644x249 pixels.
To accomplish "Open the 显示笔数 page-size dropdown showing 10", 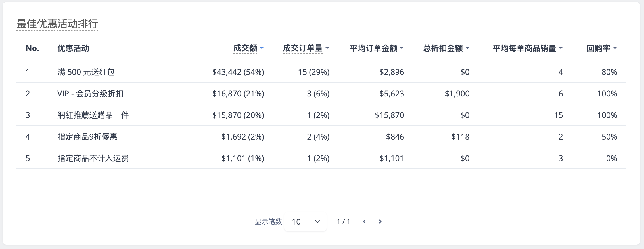I will point(305,222).
